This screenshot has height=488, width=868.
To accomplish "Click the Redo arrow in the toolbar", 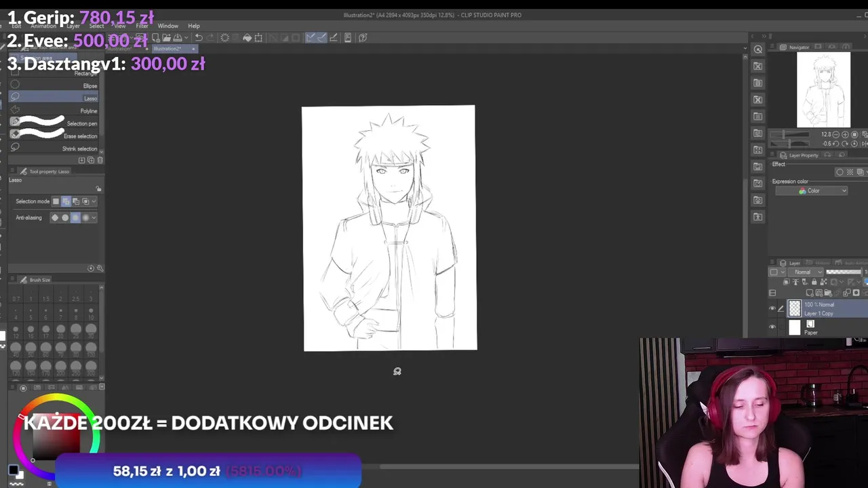I will point(210,37).
